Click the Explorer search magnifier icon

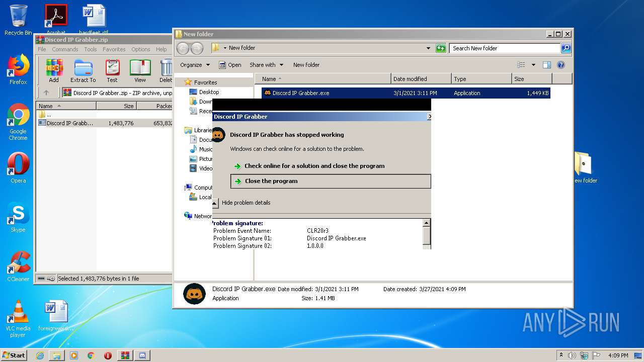tap(566, 48)
